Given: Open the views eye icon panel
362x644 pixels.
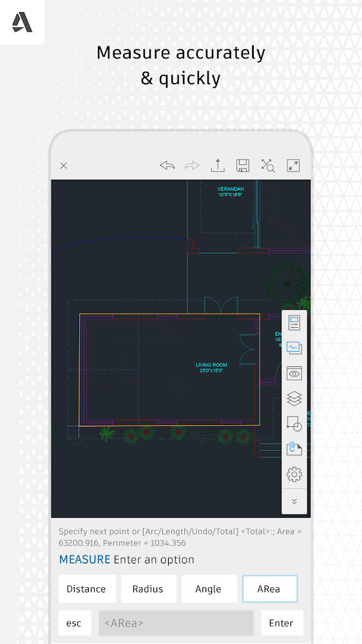Looking at the screenshot, I should pyautogui.click(x=294, y=374).
